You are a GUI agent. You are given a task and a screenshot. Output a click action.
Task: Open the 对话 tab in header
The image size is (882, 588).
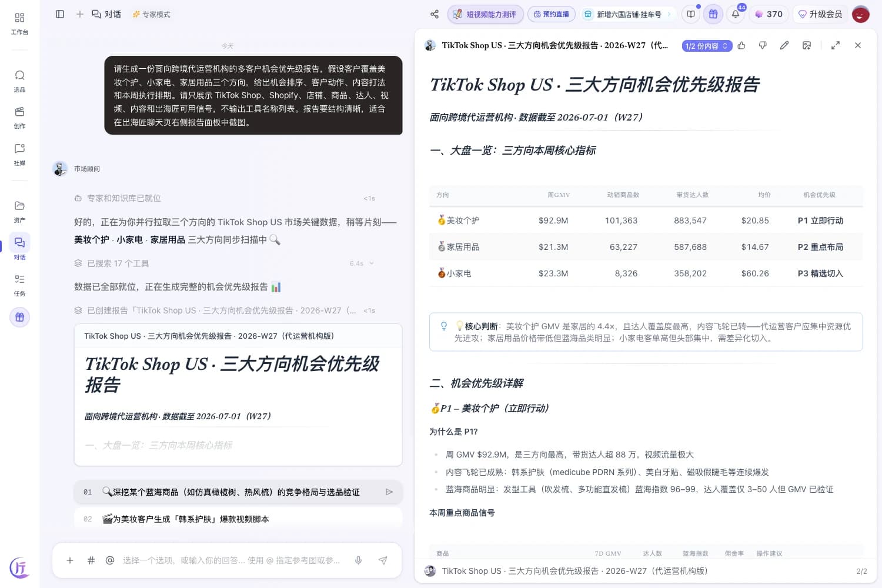coord(106,14)
